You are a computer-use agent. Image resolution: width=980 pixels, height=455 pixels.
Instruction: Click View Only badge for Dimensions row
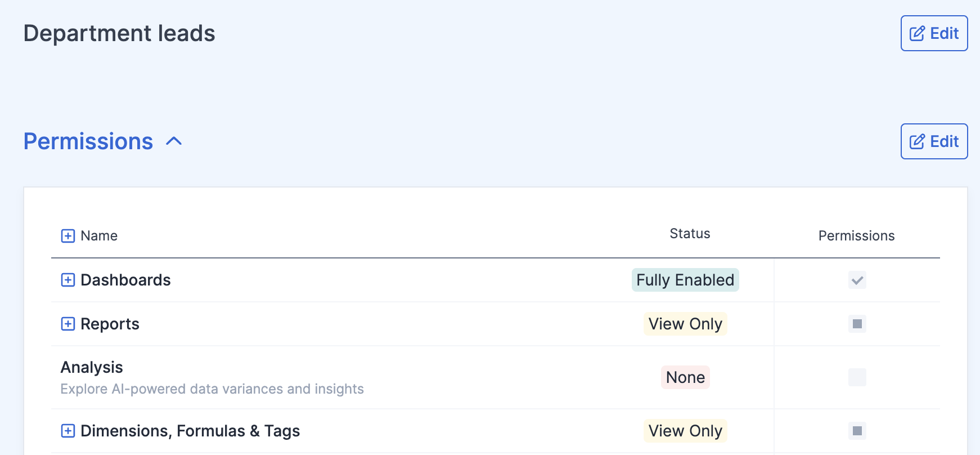(685, 431)
